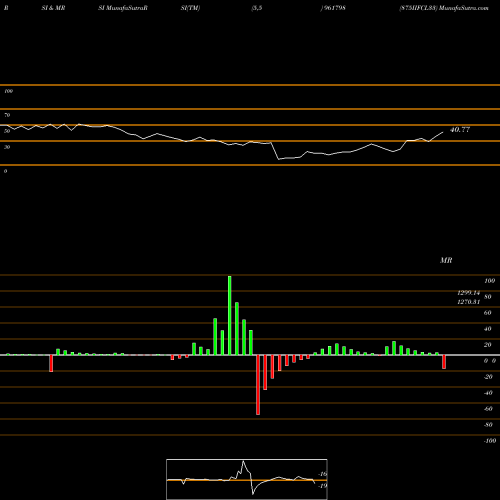Open the mini overview chart thumbnail
This screenshot has height=500, width=500.
click(x=247, y=479)
